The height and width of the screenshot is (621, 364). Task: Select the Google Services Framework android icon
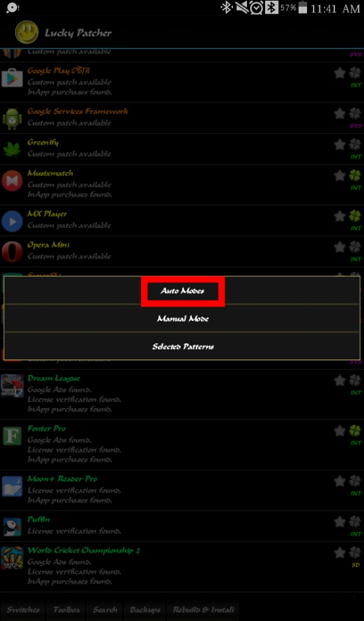click(12, 119)
